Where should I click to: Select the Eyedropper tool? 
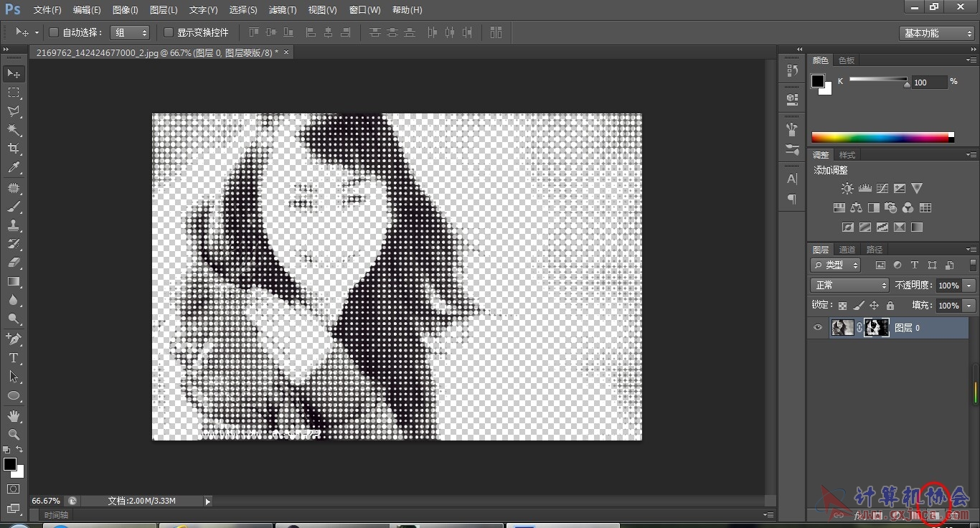click(14, 168)
